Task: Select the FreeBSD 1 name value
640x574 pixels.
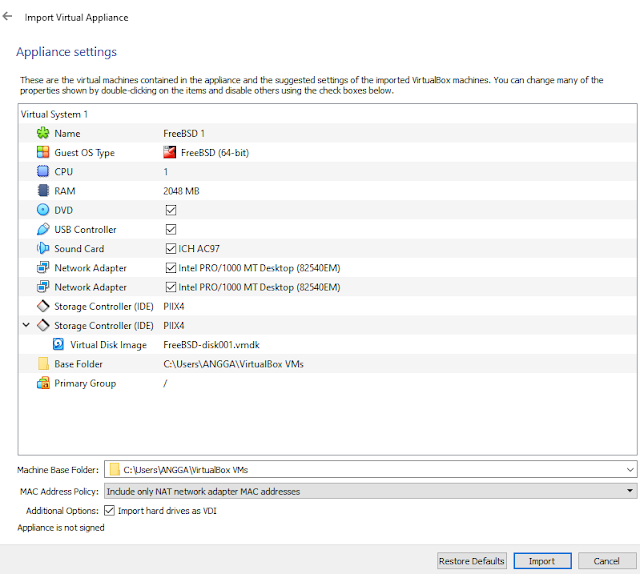Action: click(x=184, y=133)
